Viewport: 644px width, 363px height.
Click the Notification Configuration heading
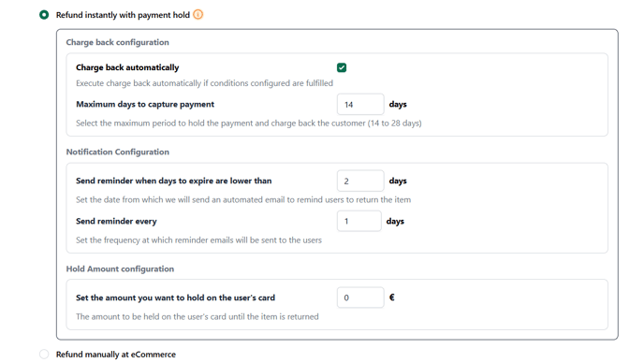pos(117,152)
